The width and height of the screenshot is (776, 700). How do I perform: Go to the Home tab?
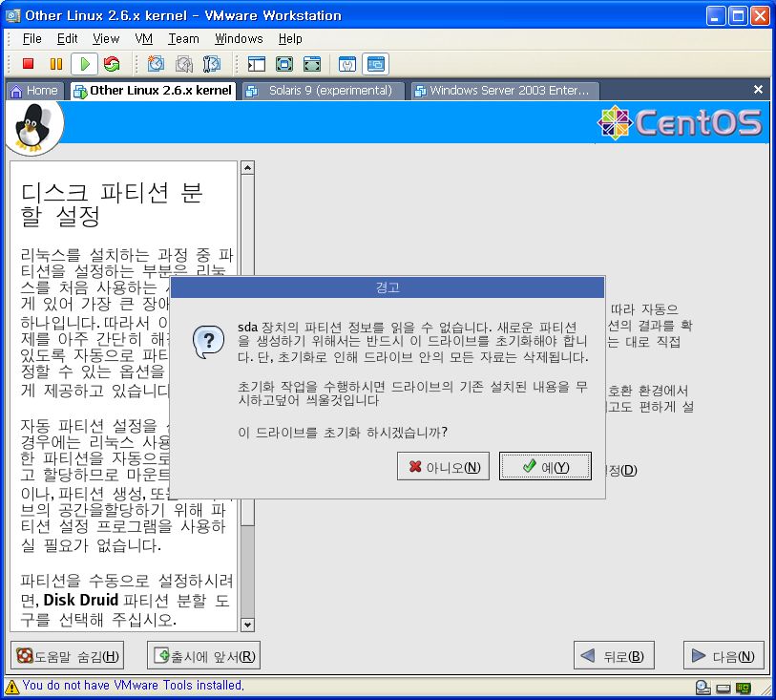[x=34, y=91]
